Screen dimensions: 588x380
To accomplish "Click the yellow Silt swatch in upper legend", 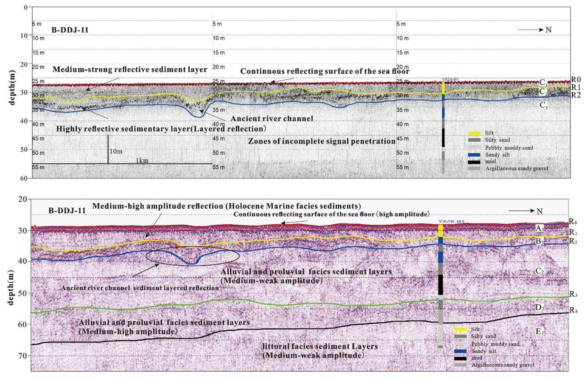I will pos(474,133).
